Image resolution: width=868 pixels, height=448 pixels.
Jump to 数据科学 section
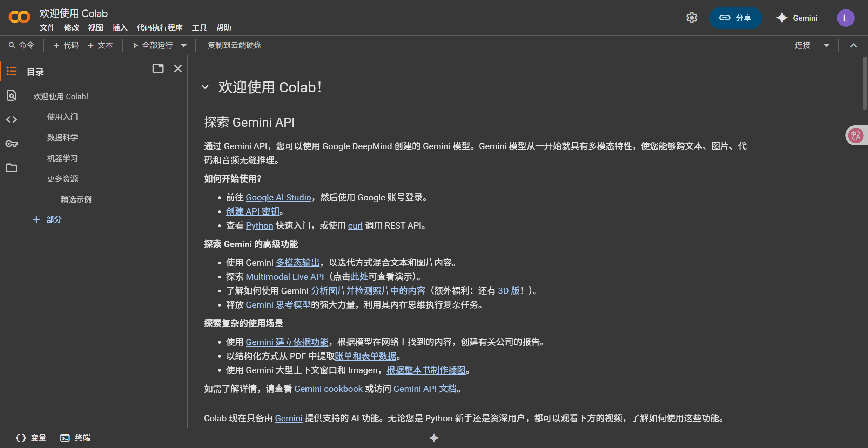coord(62,138)
